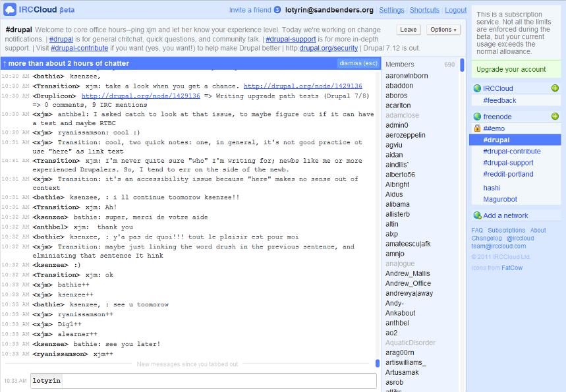This screenshot has width=566, height=392.
Task: Select member abaddon
Action: 399,86
